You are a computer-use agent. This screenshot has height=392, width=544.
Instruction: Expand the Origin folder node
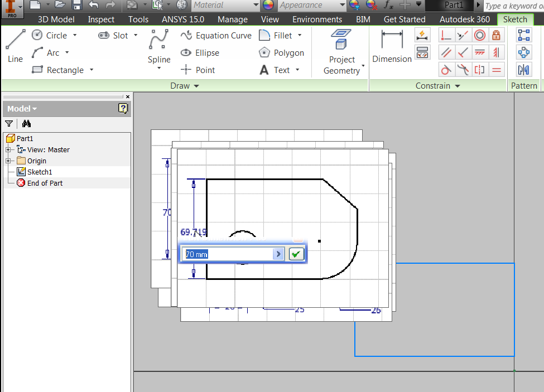point(8,161)
